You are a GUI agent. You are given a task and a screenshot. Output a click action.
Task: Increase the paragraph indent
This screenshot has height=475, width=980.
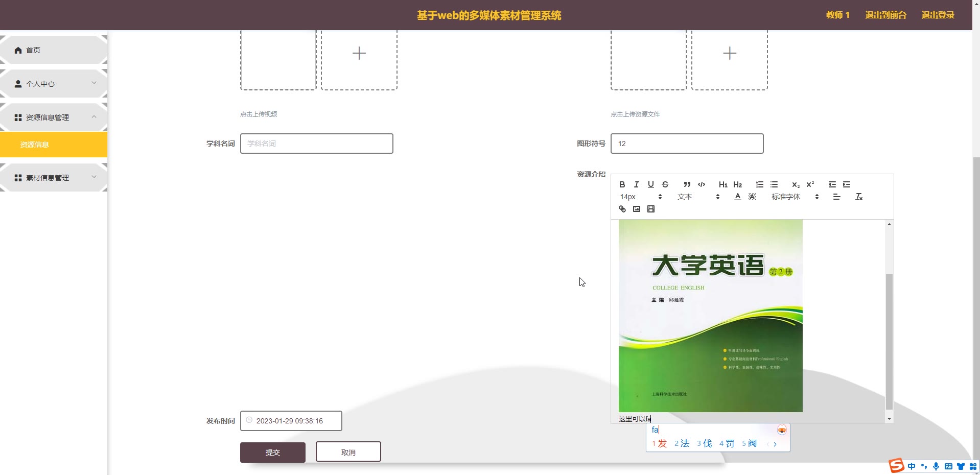tap(847, 184)
